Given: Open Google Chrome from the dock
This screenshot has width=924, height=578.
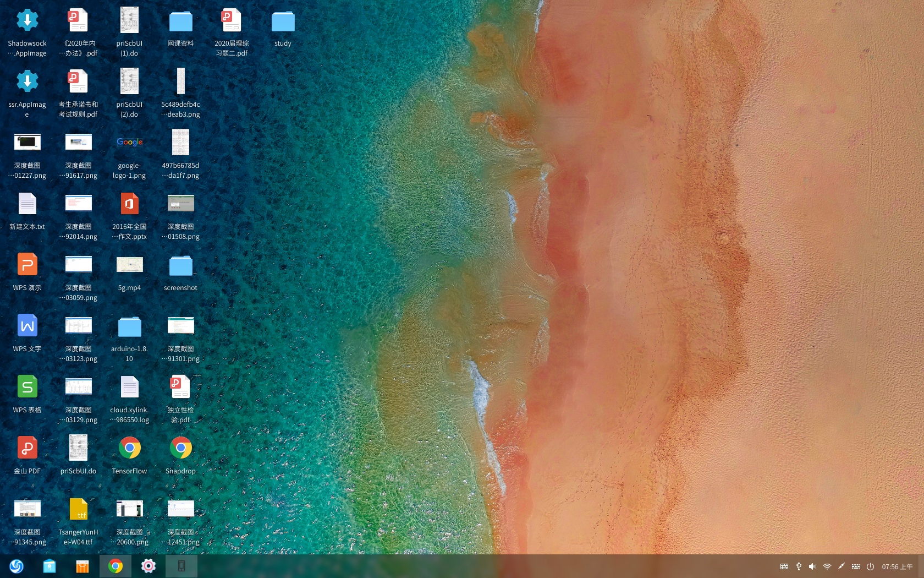Looking at the screenshot, I should click(116, 566).
